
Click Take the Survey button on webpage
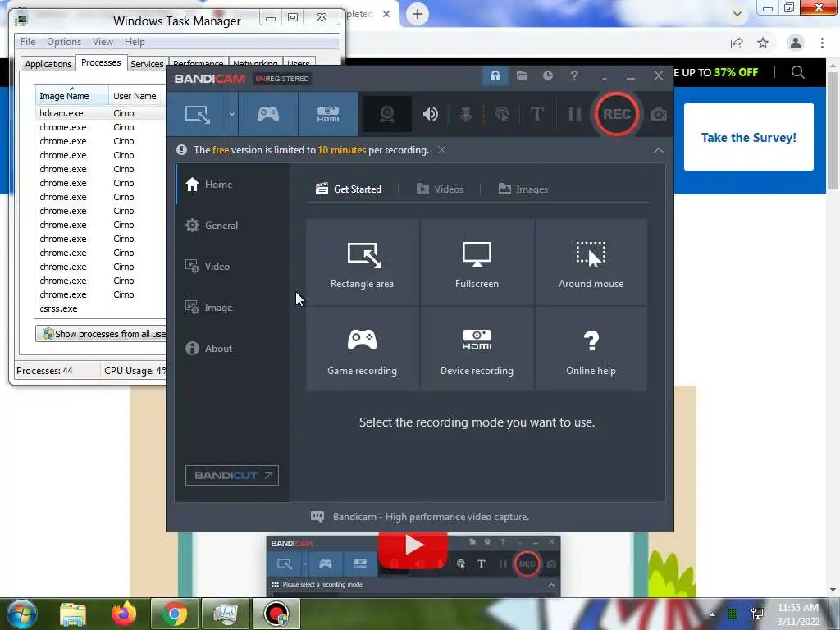click(748, 137)
